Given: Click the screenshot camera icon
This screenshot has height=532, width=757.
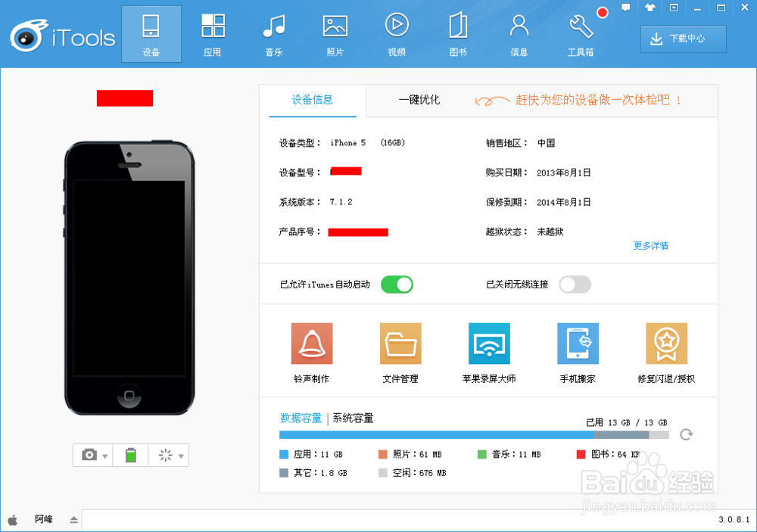Looking at the screenshot, I should tap(89, 455).
